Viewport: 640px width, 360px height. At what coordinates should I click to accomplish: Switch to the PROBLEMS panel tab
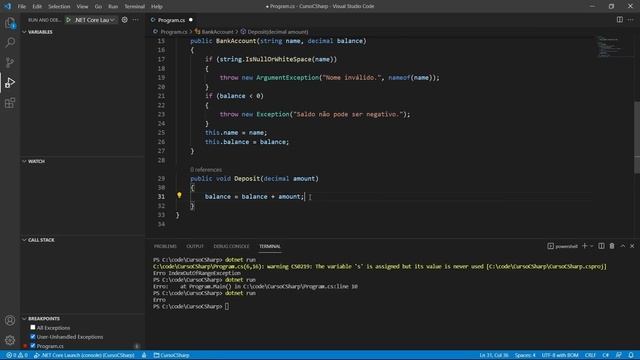pyautogui.click(x=165, y=246)
